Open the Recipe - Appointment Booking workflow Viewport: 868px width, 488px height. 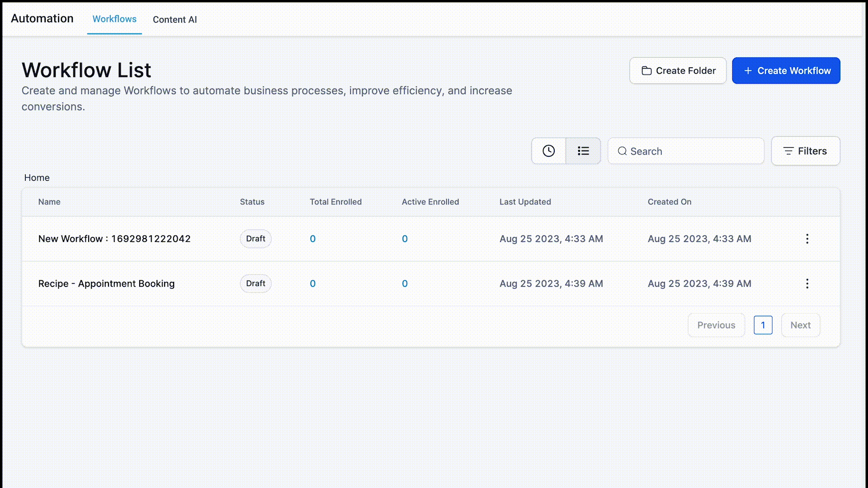click(x=106, y=283)
